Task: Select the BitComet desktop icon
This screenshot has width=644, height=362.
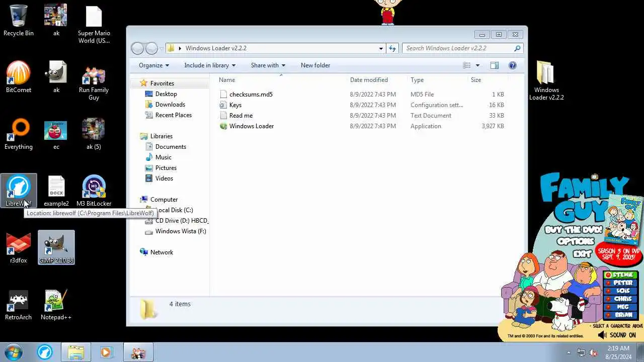Action: (19, 77)
